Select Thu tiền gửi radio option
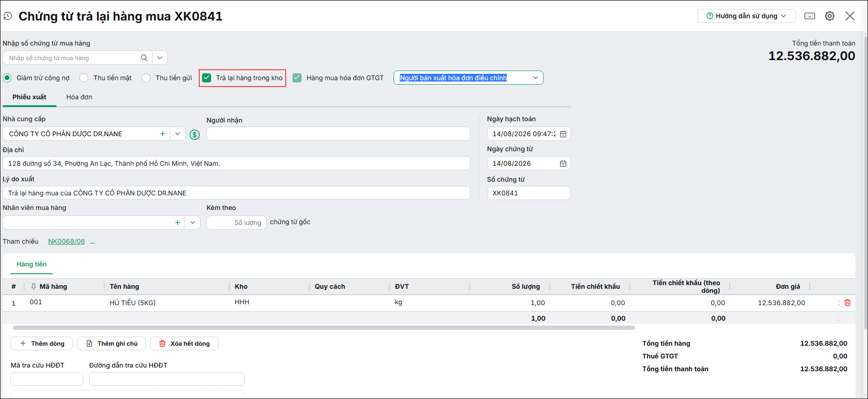 146,78
